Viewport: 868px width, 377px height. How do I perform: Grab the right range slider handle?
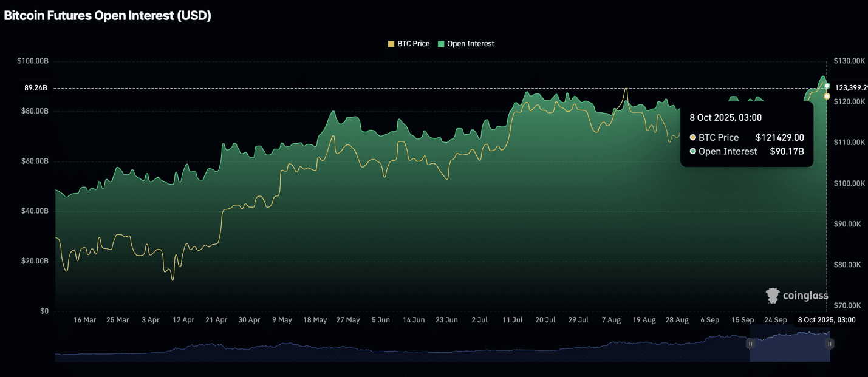(830, 344)
